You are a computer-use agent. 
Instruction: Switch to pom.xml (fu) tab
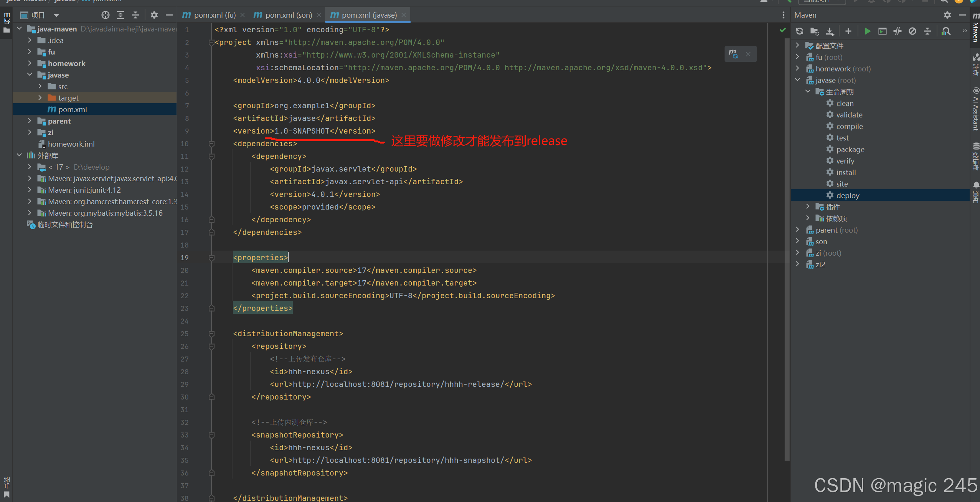214,15
